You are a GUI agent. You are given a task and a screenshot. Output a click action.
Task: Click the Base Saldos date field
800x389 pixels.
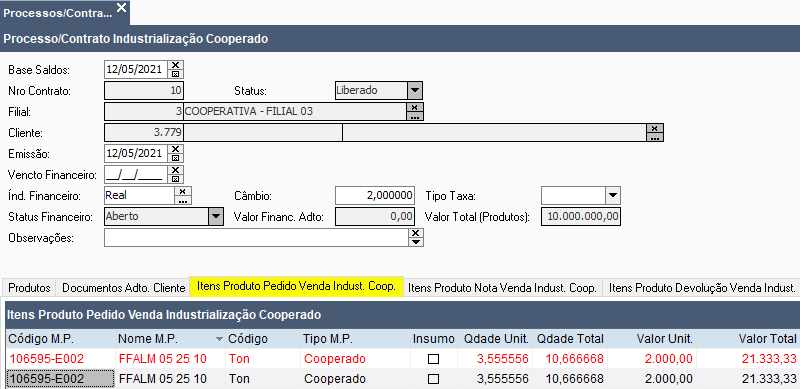(x=136, y=69)
